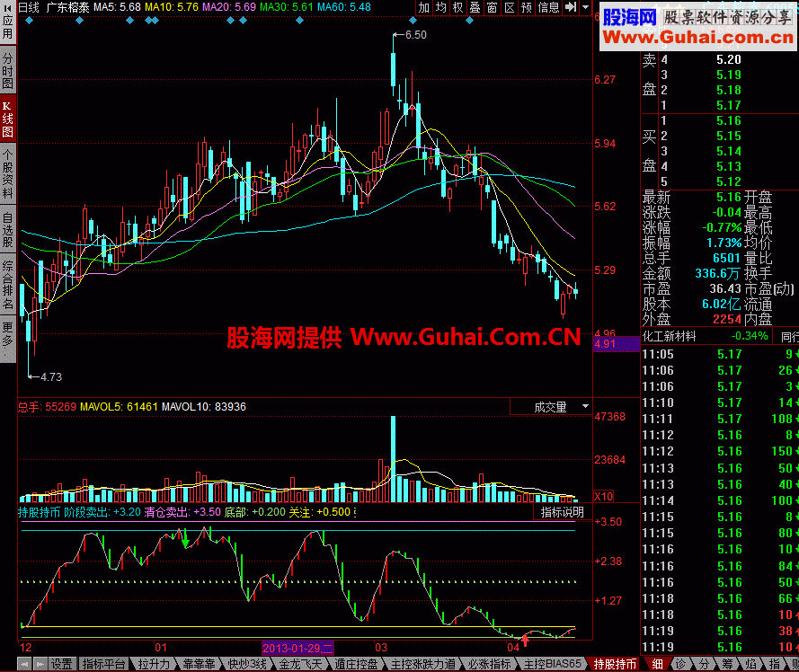Click the MAVOL10: 83936 label
The image size is (799, 672).
coord(204,407)
